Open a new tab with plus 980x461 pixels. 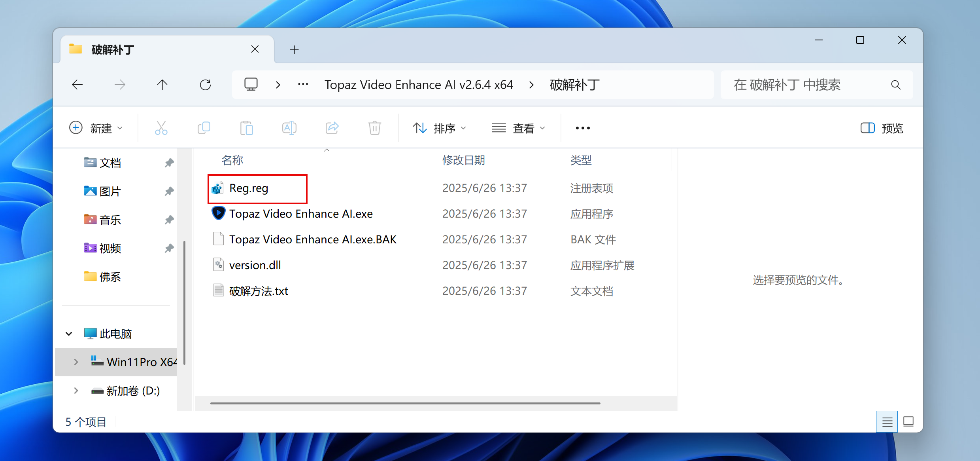(294, 50)
